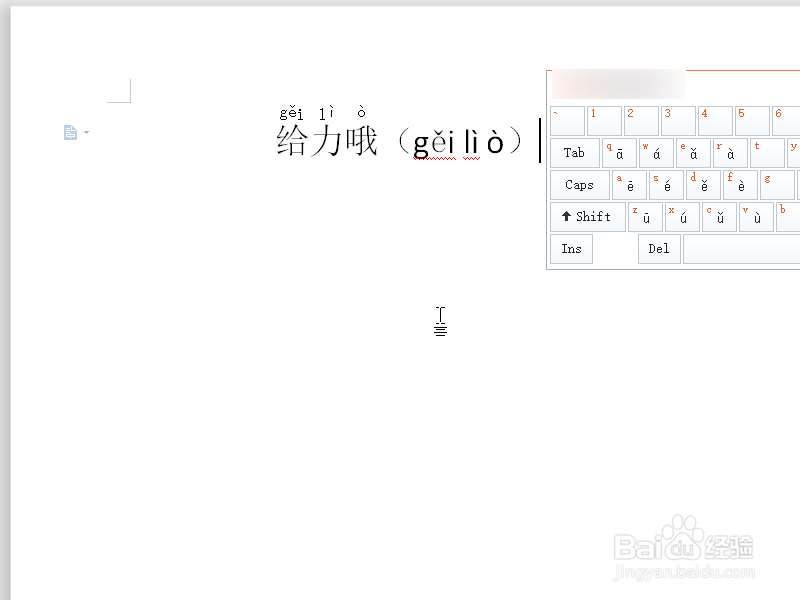Insert ě using the d key
Viewport: 800px width, 600px height.
[x=704, y=185]
